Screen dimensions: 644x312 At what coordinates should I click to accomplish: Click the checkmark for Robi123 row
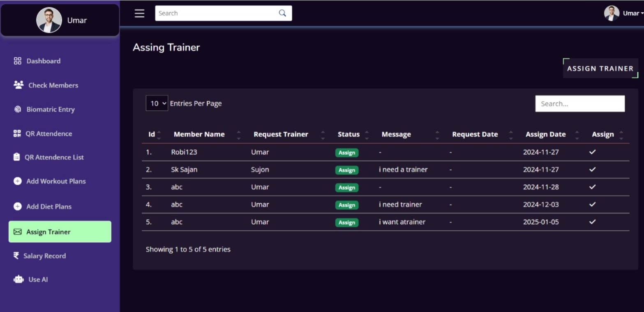[x=592, y=152]
